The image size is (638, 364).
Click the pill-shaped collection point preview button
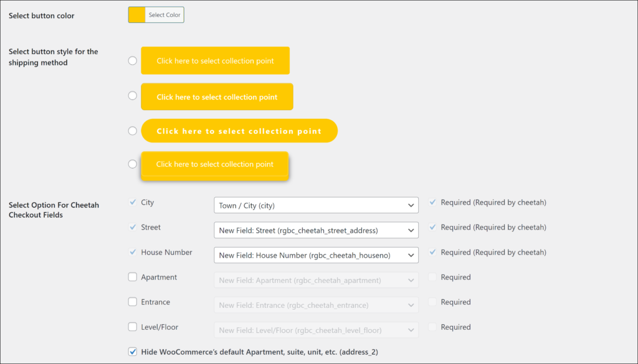[239, 131]
